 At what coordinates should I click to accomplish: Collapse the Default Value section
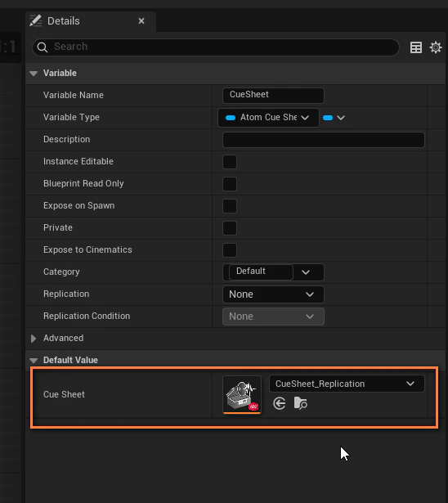(x=34, y=360)
